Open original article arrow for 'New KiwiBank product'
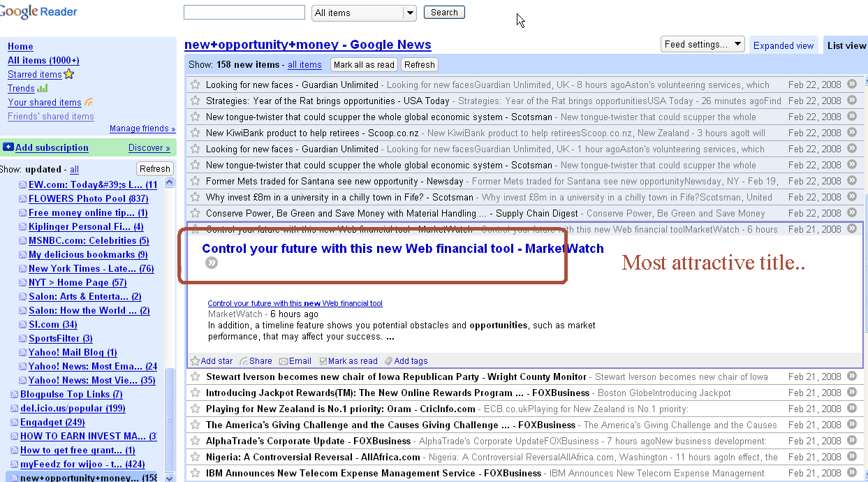The image size is (868, 482). [x=851, y=132]
